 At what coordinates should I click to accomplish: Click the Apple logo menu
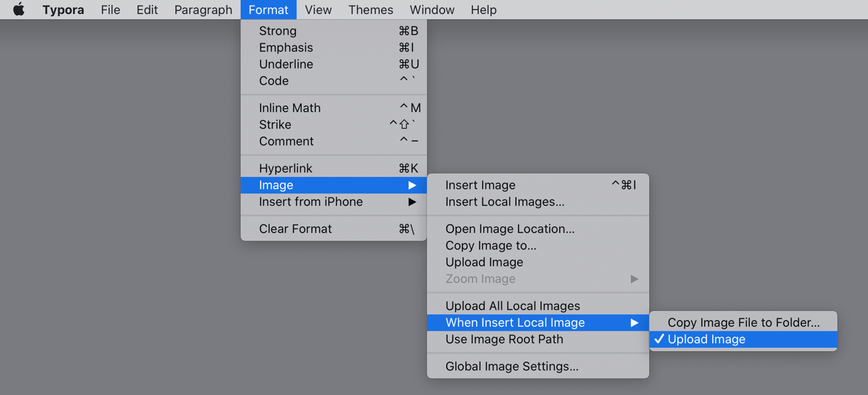tap(18, 10)
